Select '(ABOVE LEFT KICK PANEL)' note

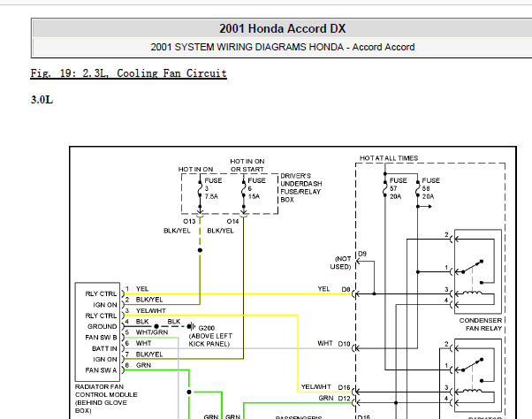(210, 340)
